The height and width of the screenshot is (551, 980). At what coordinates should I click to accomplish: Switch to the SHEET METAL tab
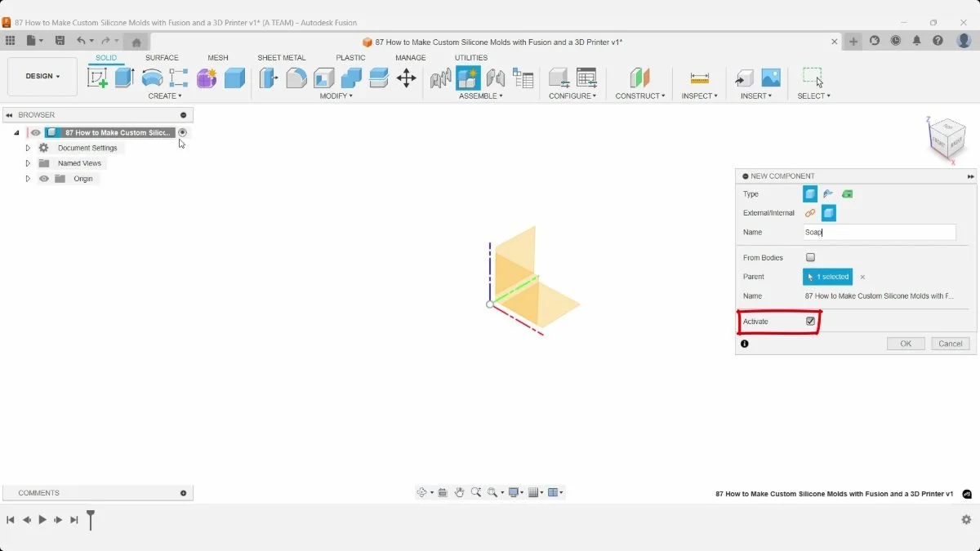tap(282, 58)
